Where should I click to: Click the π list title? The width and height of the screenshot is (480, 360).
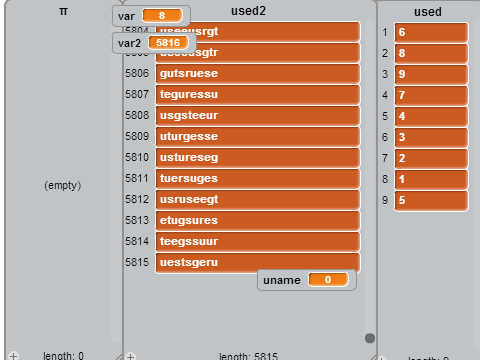point(63,12)
